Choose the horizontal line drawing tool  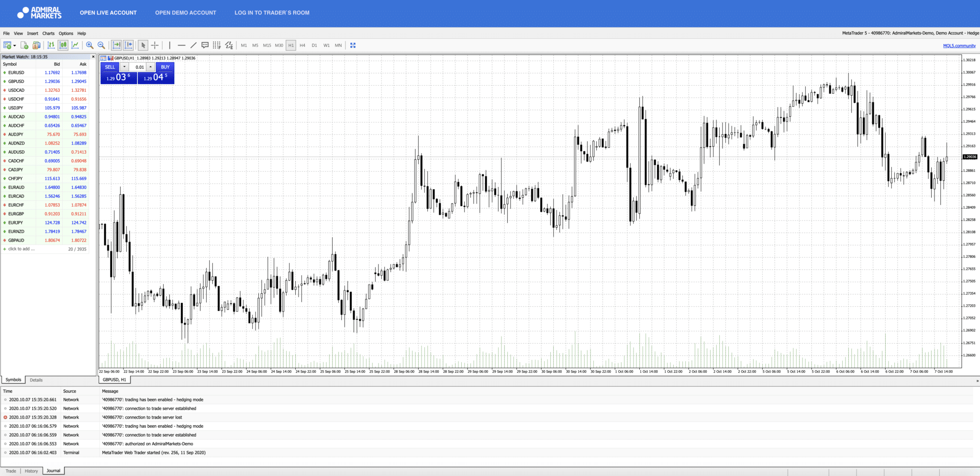point(181,45)
